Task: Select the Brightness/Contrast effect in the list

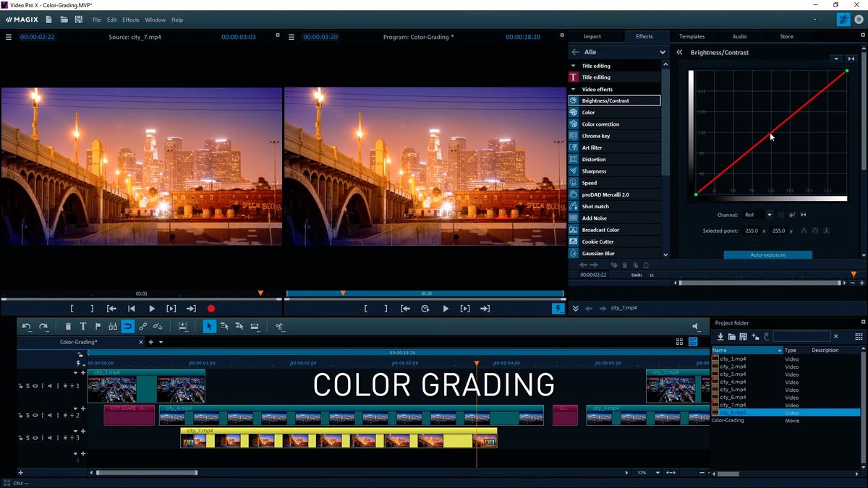Action: click(614, 100)
